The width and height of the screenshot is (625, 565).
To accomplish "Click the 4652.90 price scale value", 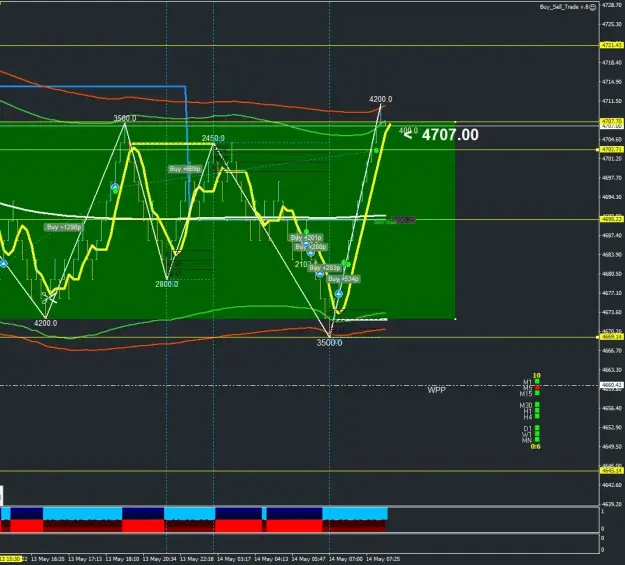I will click(x=612, y=427).
